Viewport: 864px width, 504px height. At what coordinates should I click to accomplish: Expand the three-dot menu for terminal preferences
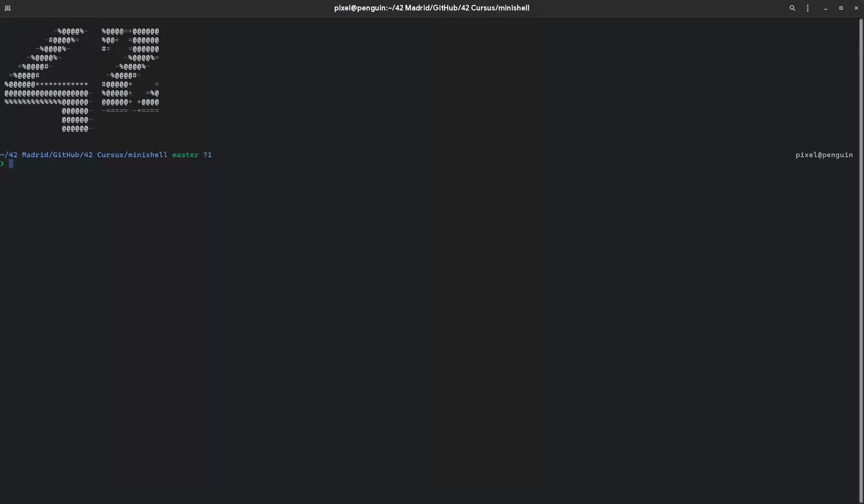pyautogui.click(x=808, y=8)
